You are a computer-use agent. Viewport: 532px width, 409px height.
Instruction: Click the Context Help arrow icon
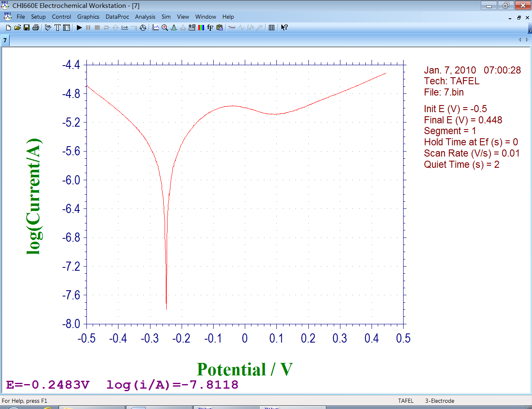tap(284, 27)
